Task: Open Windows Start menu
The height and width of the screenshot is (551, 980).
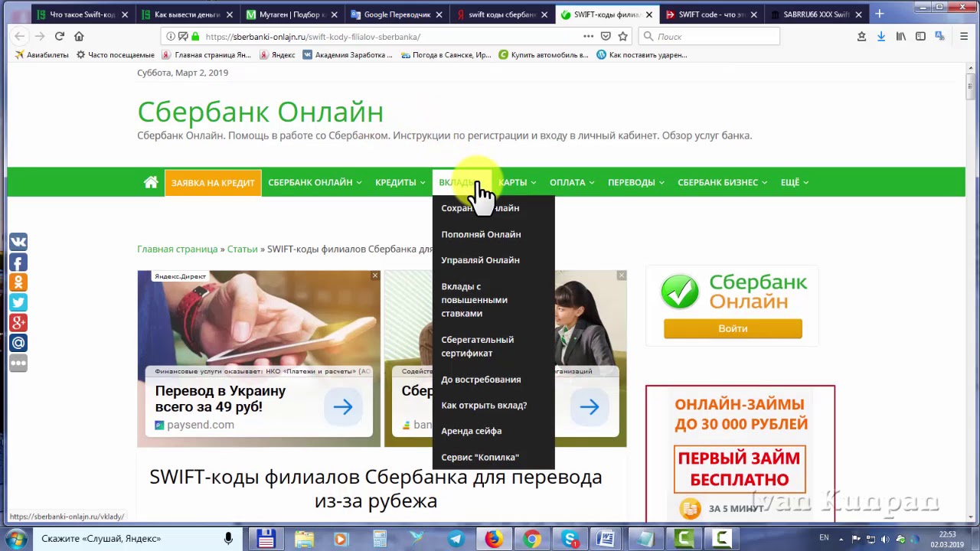Action: [16, 538]
